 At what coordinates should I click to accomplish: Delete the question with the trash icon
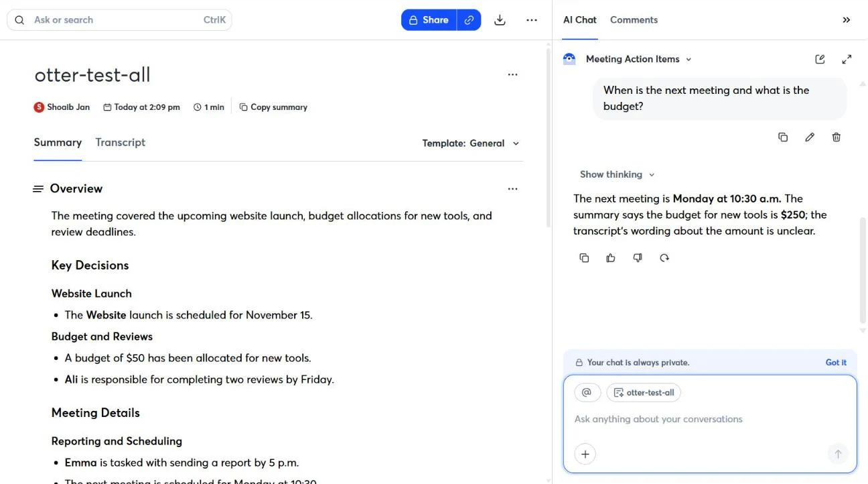[x=837, y=137]
